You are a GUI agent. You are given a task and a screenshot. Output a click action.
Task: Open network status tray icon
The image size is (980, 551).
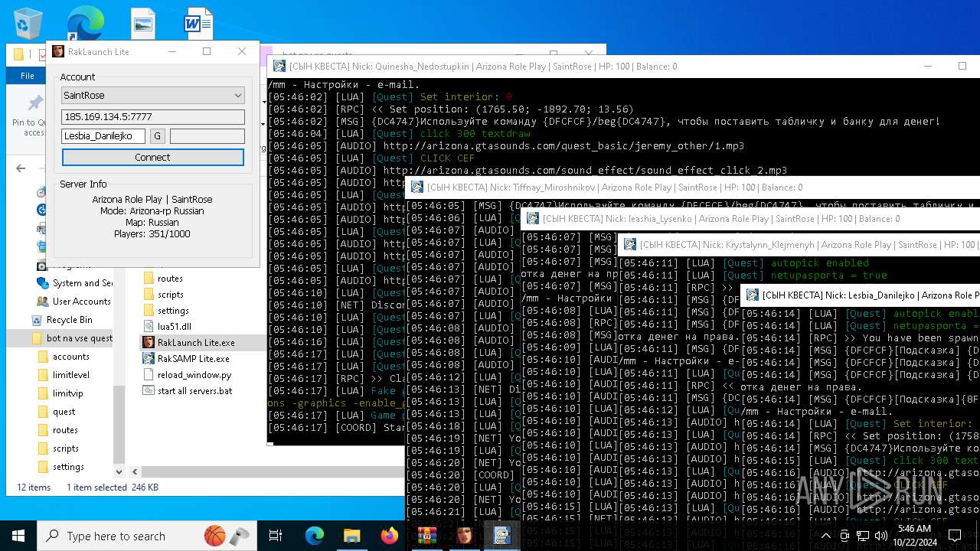(863, 536)
